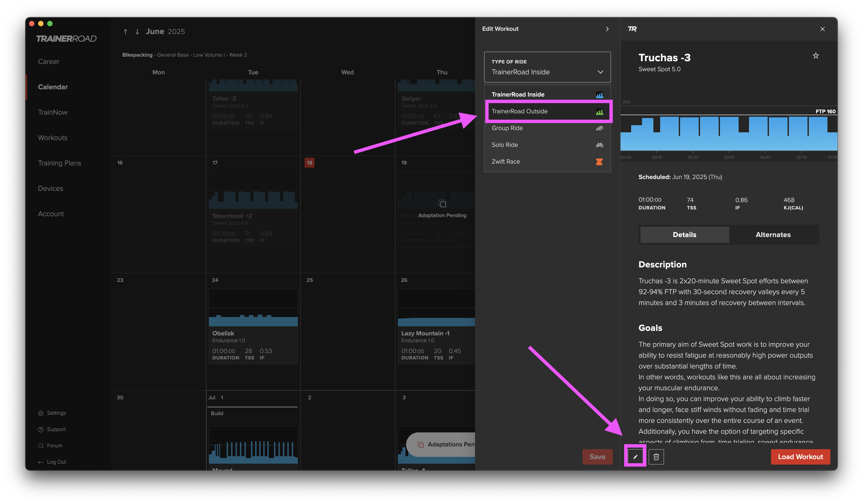Click the TrainerRoad Outside green chart icon
Image resolution: width=863 pixels, height=504 pixels.
pyautogui.click(x=599, y=112)
